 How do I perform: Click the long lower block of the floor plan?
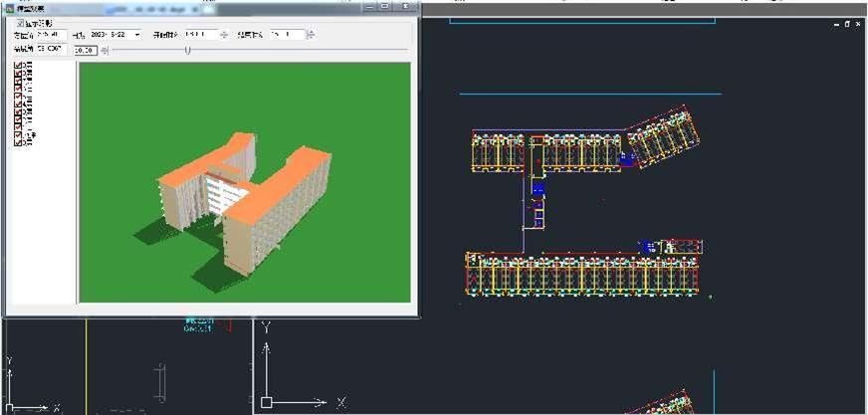581,274
